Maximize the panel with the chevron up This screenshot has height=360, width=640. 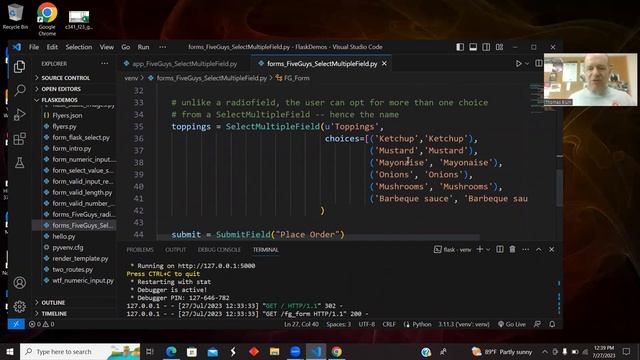(539, 249)
